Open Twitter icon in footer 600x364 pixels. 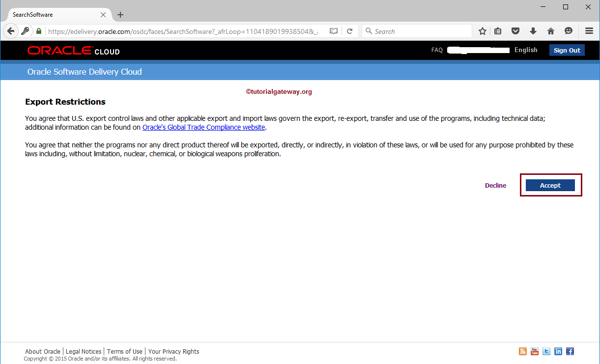tap(546, 351)
